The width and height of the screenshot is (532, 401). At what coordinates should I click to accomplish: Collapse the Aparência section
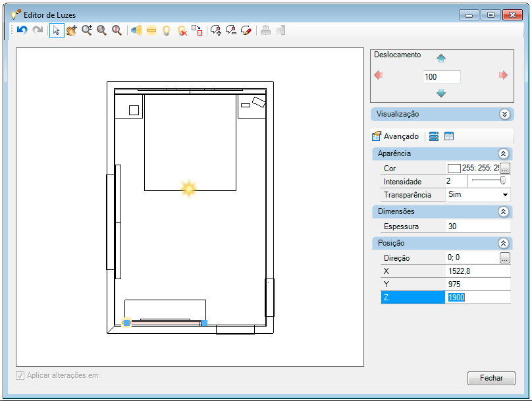click(503, 153)
